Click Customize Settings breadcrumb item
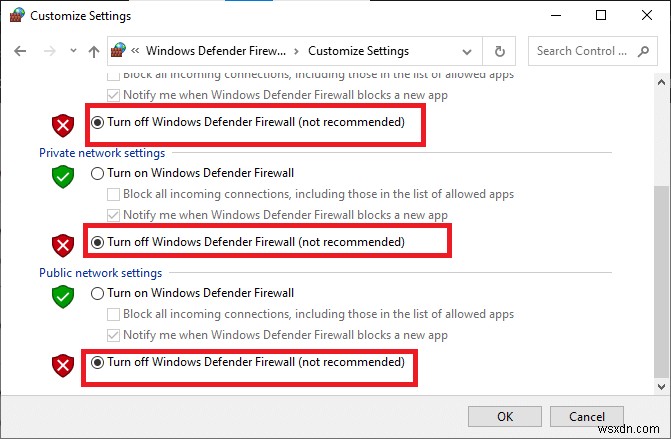This screenshot has height=439, width=671. 358,51
